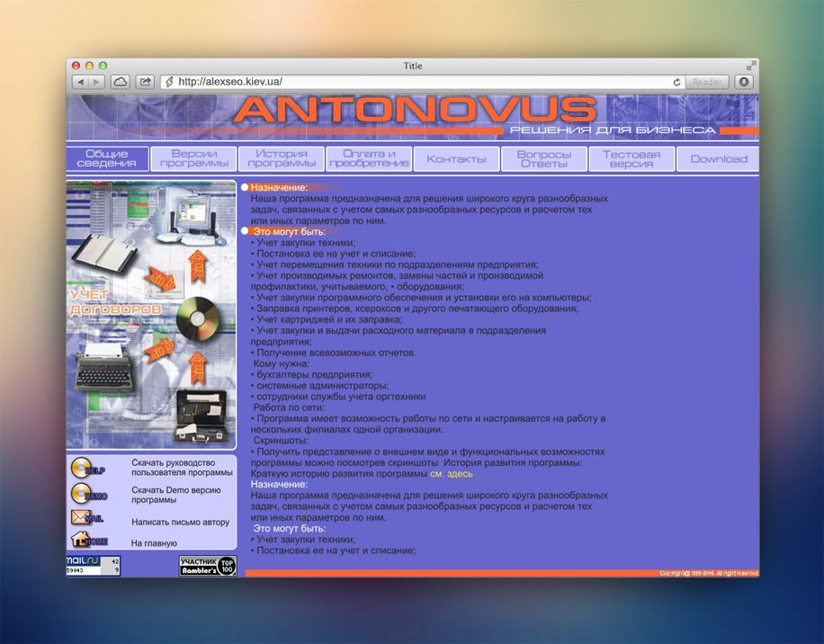The width and height of the screenshot is (824, 644).
Task: Click the DEMO CD icon in the sidebar
Action: pyautogui.click(x=80, y=493)
